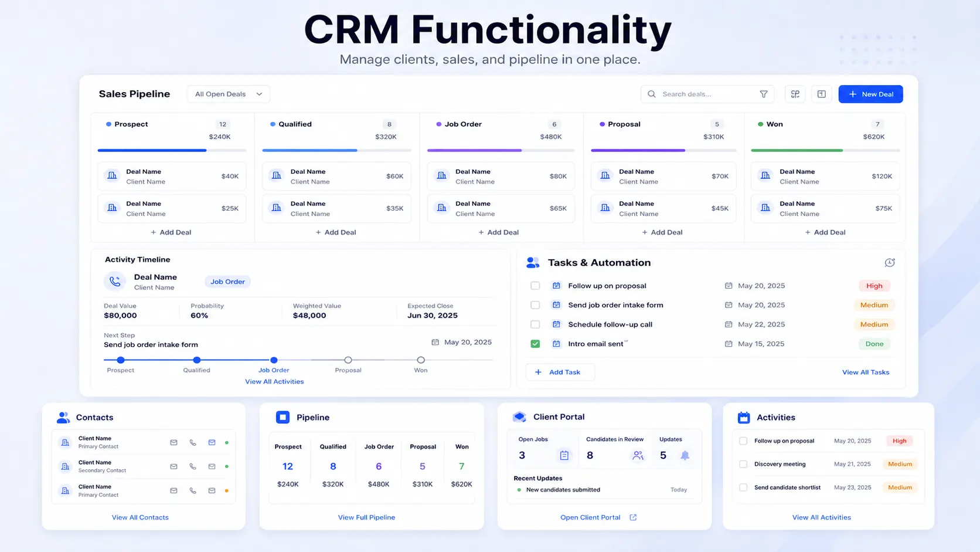Screen dimensions: 980x552
Task: Click the Add Task button
Action: (560, 372)
